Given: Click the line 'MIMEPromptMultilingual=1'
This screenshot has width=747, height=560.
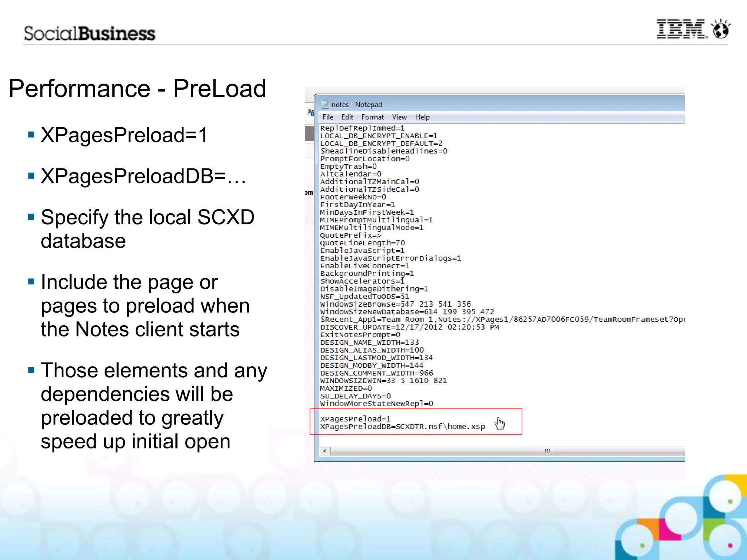Looking at the screenshot, I should (x=376, y=220).
